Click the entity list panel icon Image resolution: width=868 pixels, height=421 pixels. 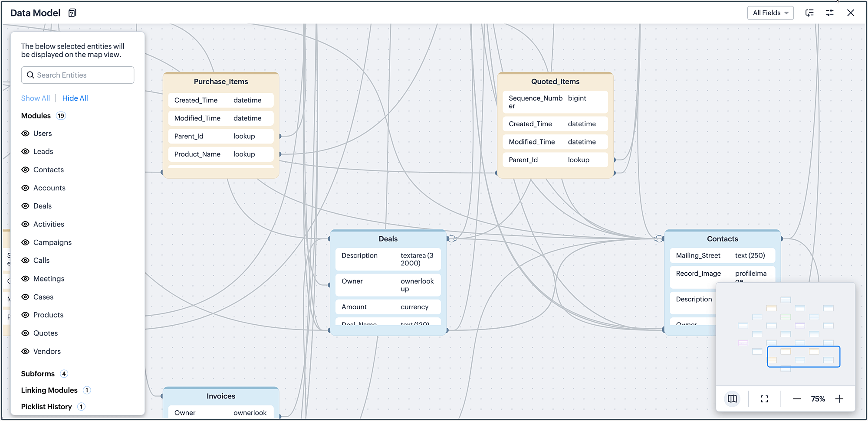pos(809,13)
